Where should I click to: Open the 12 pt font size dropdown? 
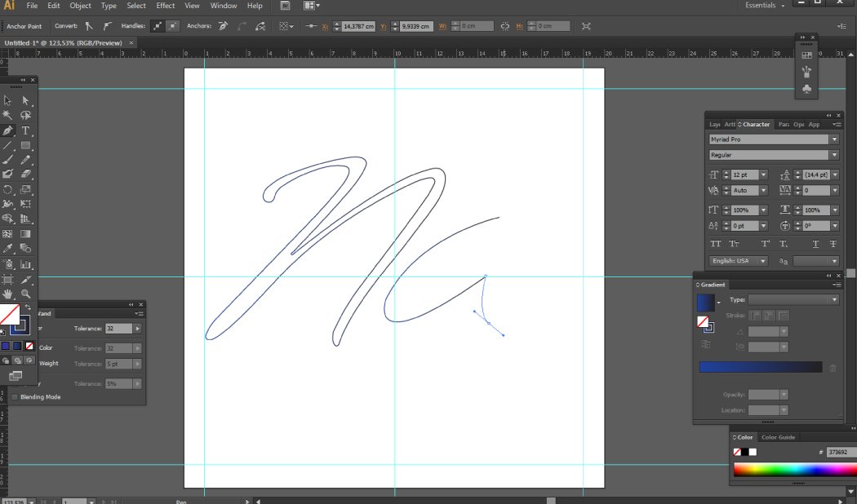[763, 175]
